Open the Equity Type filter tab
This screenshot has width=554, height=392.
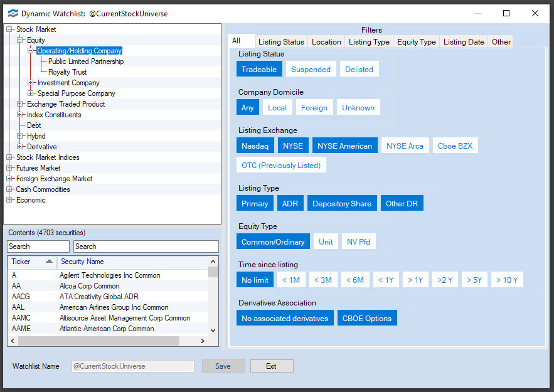pos(416,42)
